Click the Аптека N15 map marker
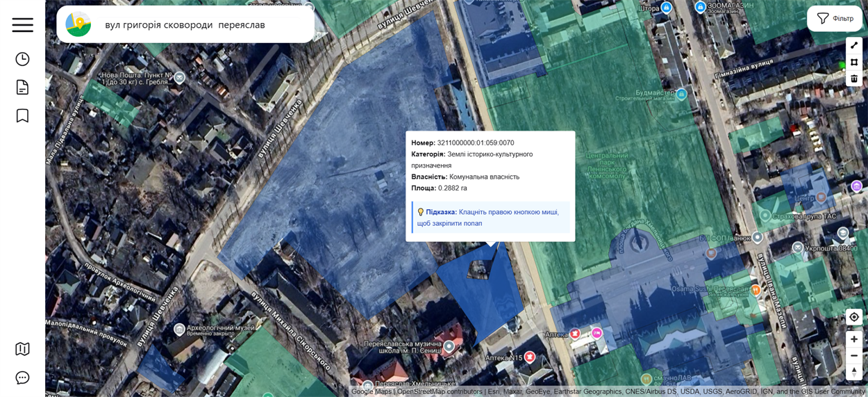This screenshot has width=868, height=397. [530, 357]
